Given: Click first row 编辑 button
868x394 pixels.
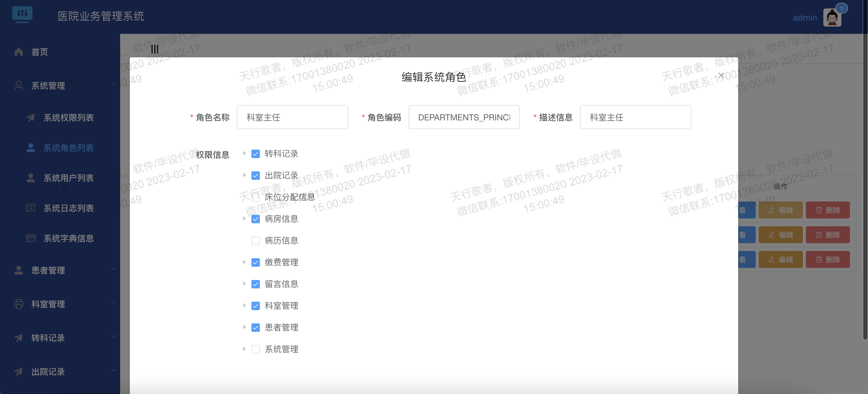Looking at the screenshot, I should (780, 210).
